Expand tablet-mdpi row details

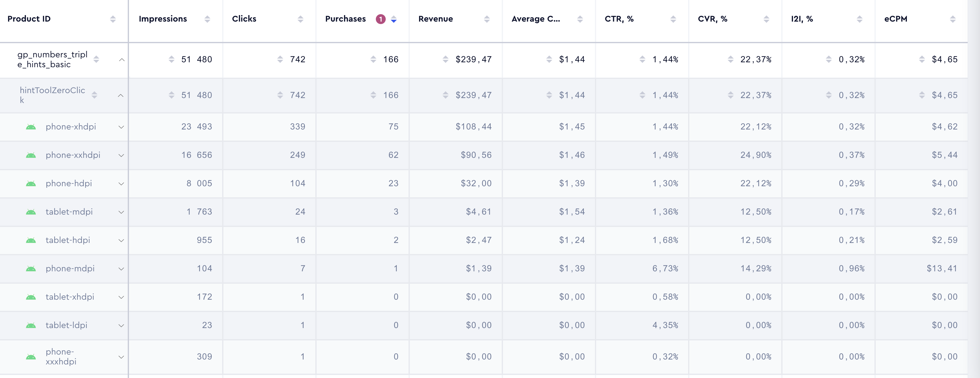point(121,212)
